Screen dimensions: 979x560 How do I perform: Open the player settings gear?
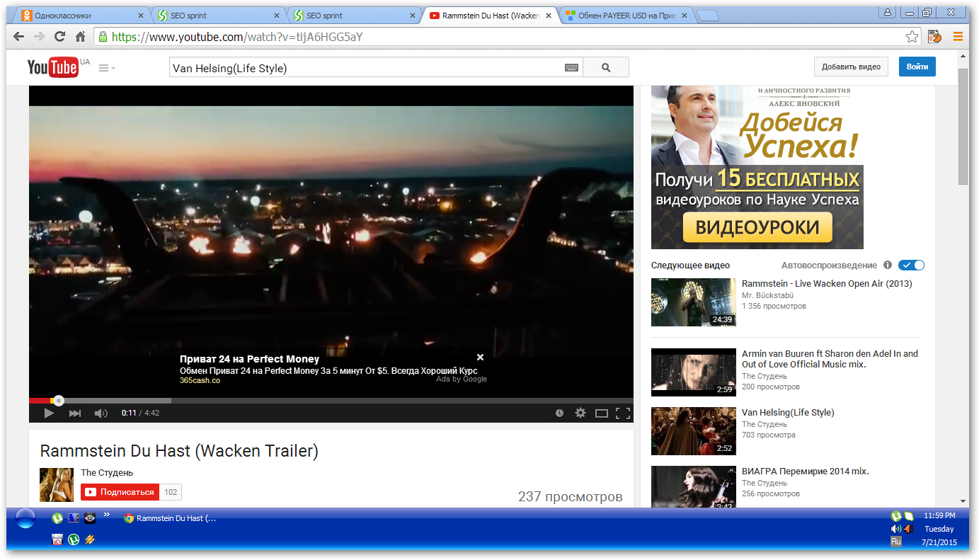(580, 413)
